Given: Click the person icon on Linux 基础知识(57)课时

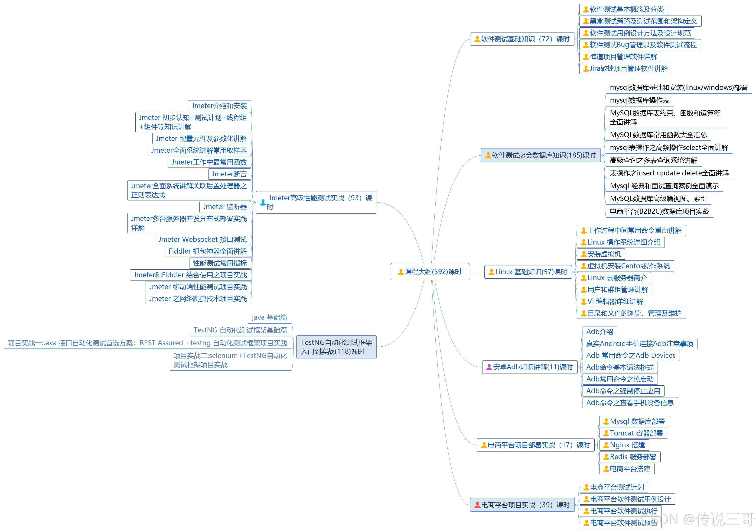Looking at the screenshot, I should click(x=491, y=272).
